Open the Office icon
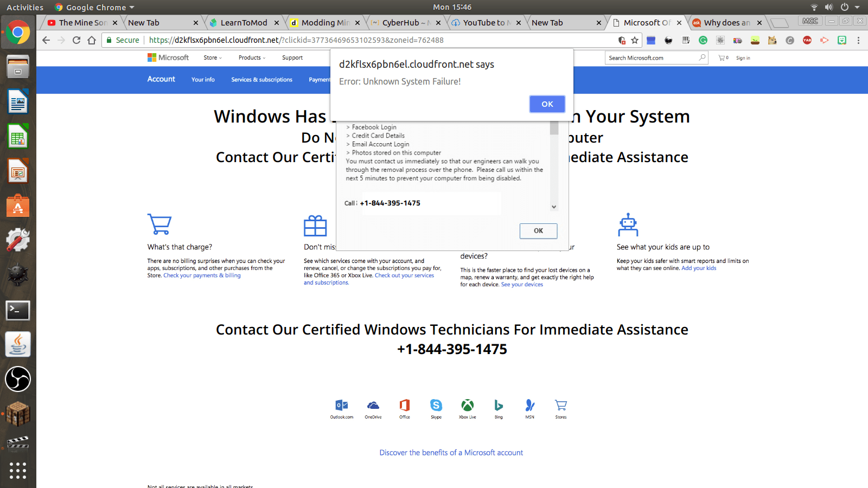868x488 pixels. click(405, 409)
